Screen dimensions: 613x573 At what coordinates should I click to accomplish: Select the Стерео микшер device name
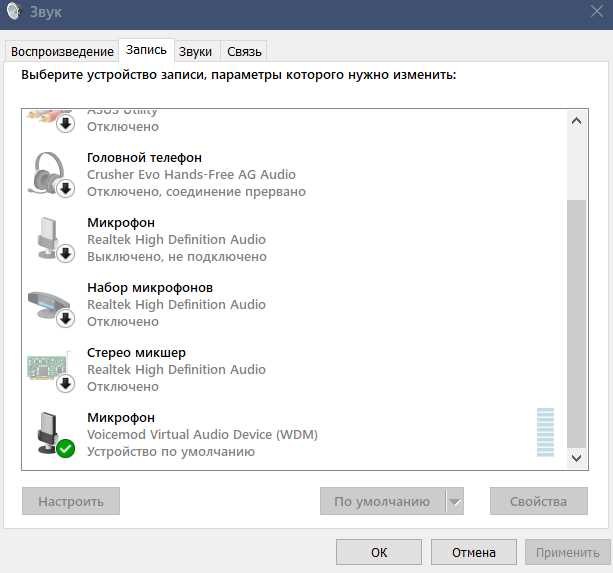click(x=136, y=353)
